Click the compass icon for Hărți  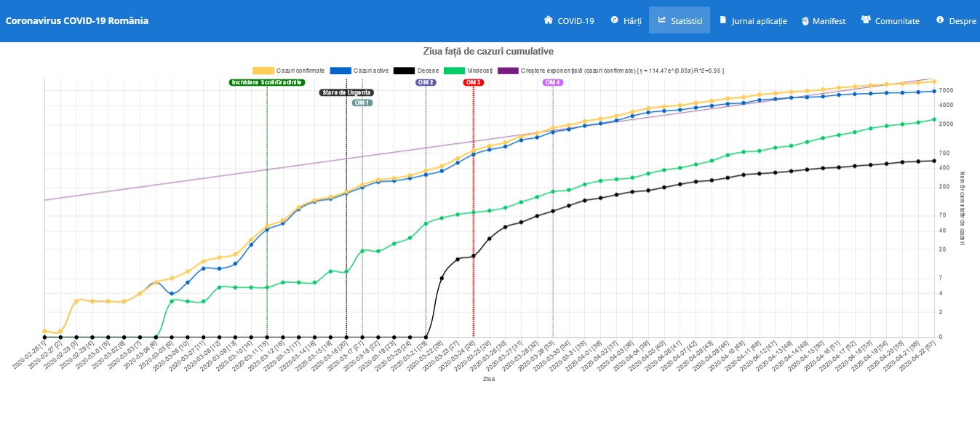tap(615, 20)
